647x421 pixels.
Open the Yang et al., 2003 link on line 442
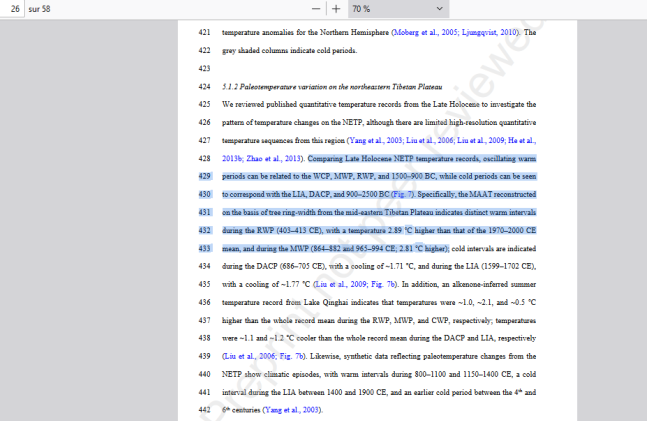tap(291, 410)
